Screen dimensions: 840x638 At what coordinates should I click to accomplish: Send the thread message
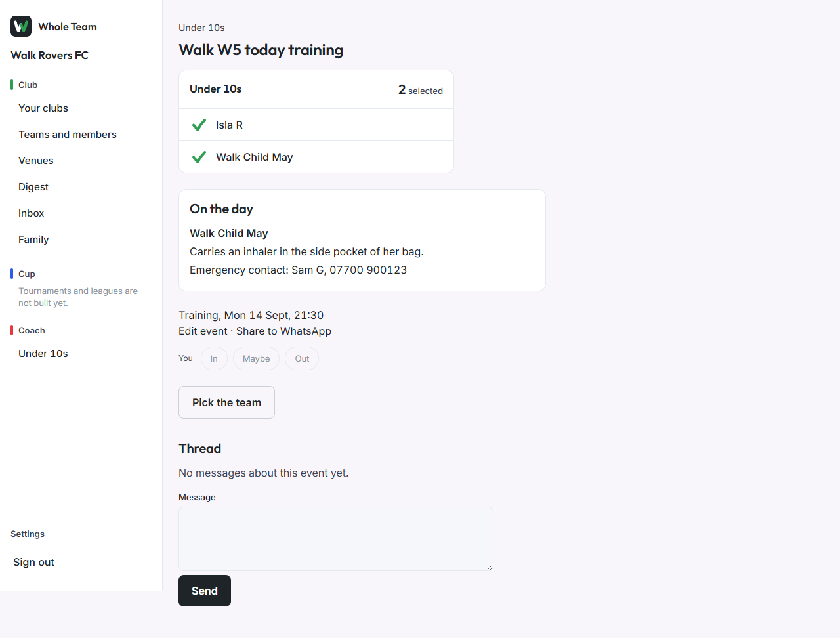coord(205,591)
